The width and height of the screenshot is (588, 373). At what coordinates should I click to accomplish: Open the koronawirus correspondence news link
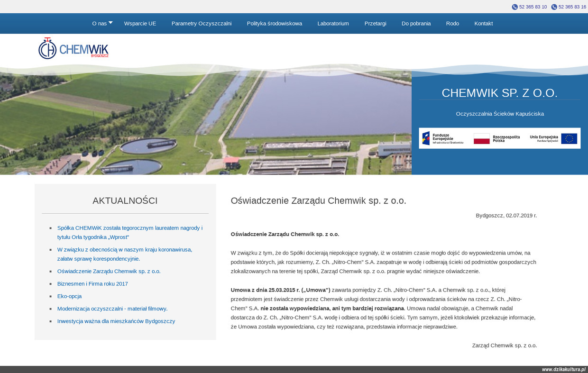[x=125, y=254]
